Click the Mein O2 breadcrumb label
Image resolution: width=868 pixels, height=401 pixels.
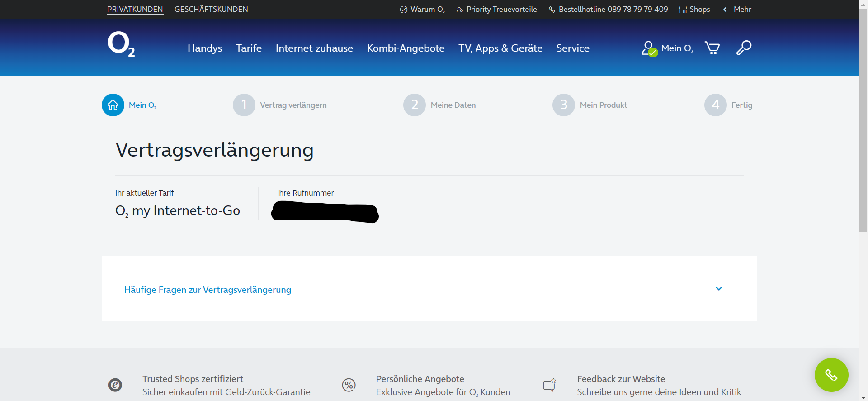pyautogui.click(x=142, y=105)
